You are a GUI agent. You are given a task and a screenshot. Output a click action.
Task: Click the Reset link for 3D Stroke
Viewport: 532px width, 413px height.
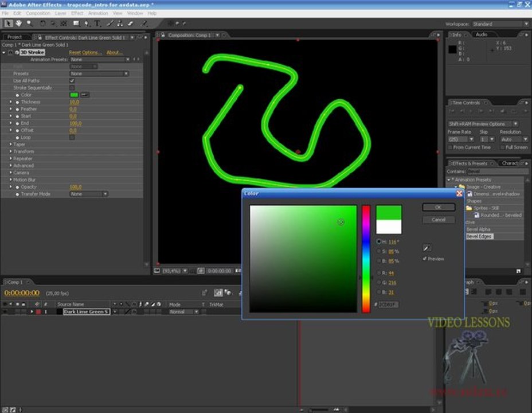pyautogui.click(x=75, y=52)
